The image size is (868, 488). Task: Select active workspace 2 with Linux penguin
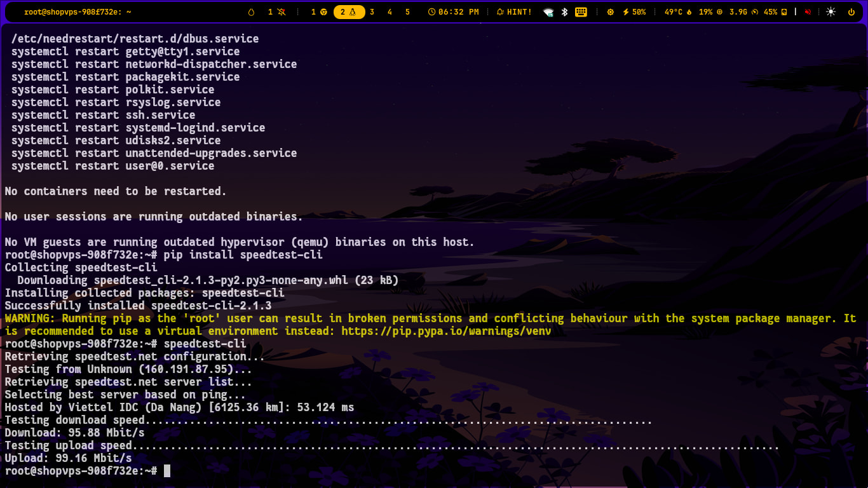pyautogui.click(x=349, y=12)
